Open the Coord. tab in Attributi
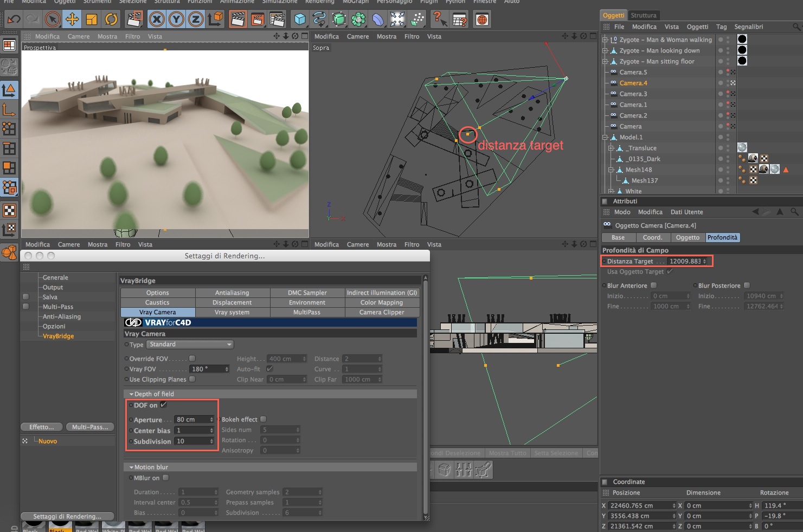This screenshot has width=803, height=532. pos(652,237)
